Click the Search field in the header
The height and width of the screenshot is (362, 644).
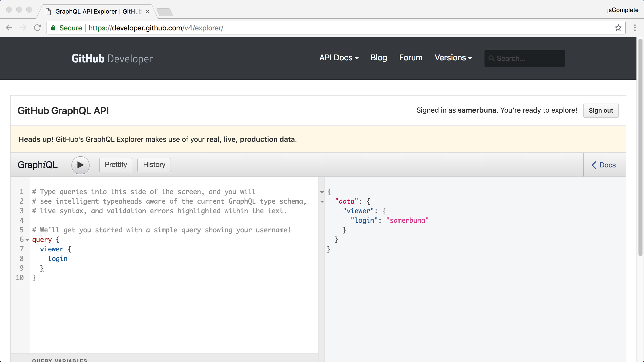525,58
